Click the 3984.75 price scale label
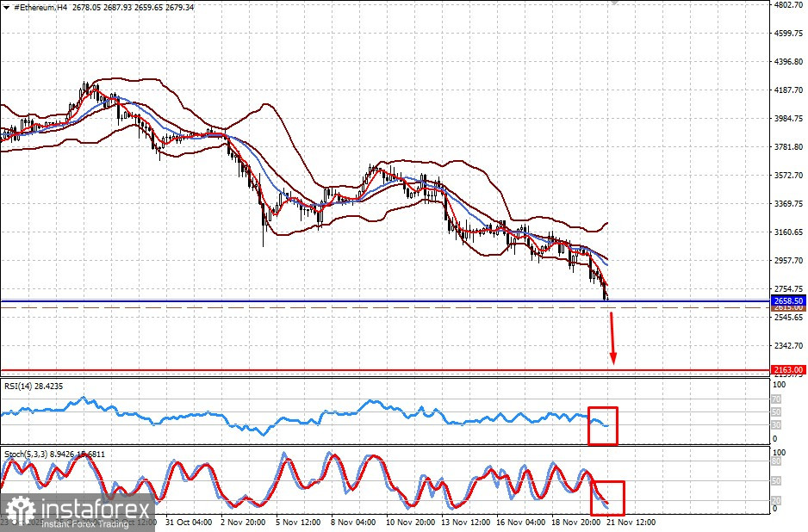The height and width of the screenshot is (532, 808). pos(788,118)
